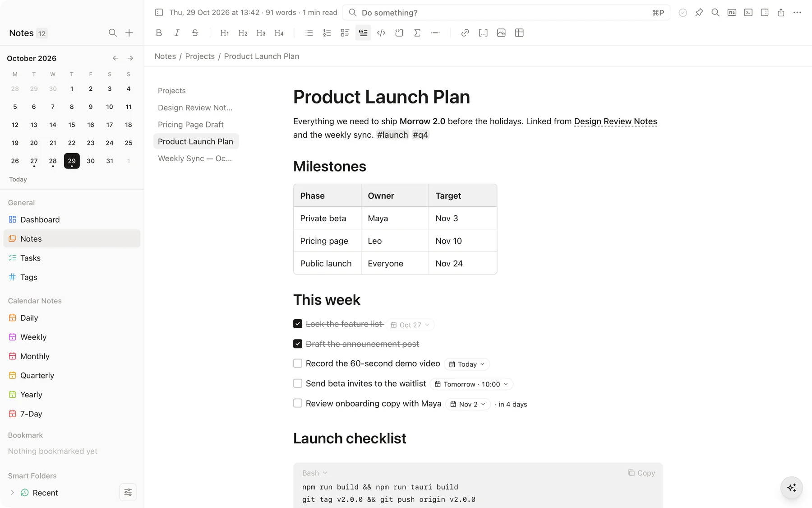This screenshot has height=508, width=812.
Task: Apply italic formatting
Action: click(177, 33)
